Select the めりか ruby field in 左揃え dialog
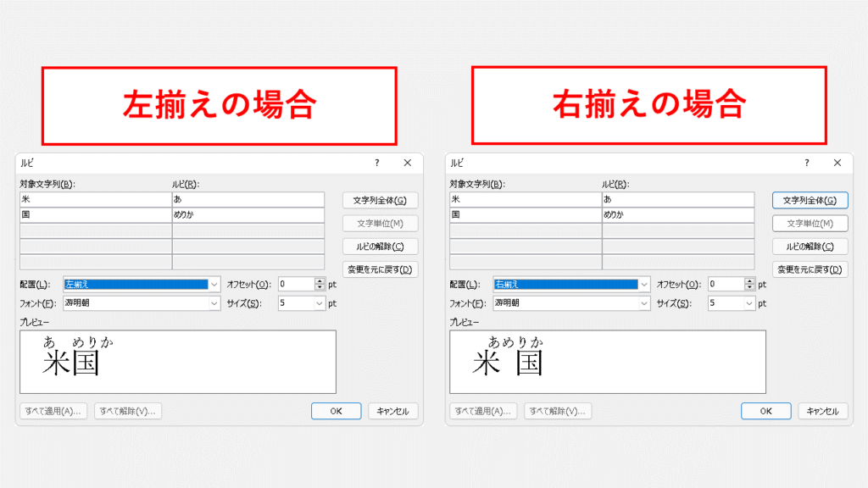 (248, 215)
